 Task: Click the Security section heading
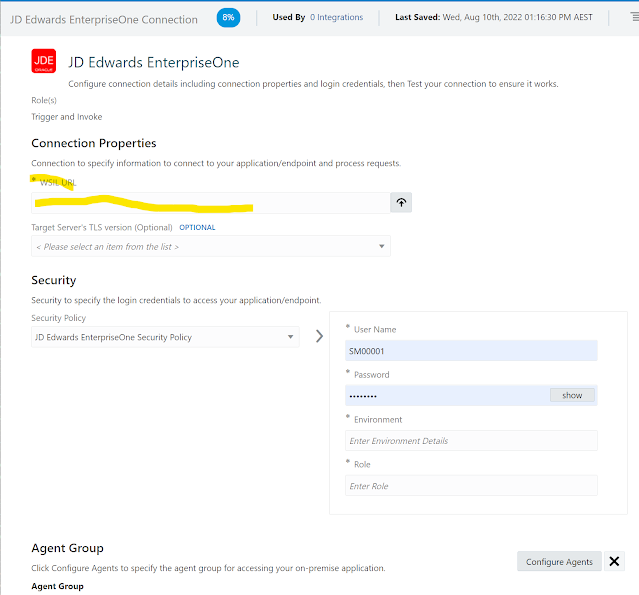click(54, 280)
